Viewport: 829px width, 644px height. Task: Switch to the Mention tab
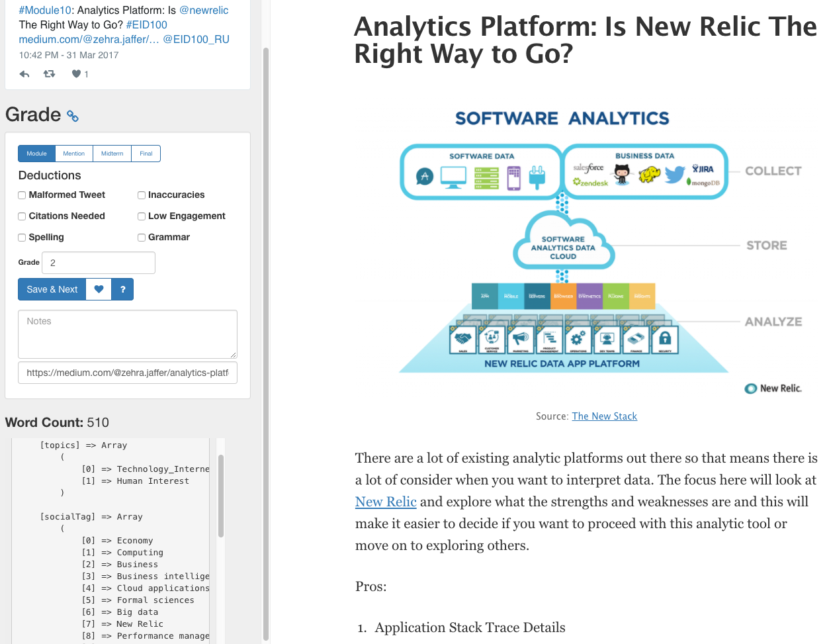click(74, 154)
